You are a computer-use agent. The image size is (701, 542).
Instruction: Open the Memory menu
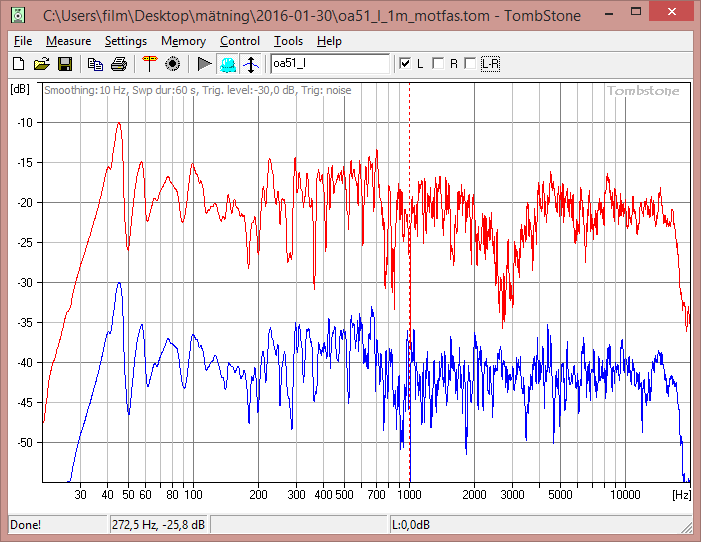pyautogui.click(x=183, y=41)
